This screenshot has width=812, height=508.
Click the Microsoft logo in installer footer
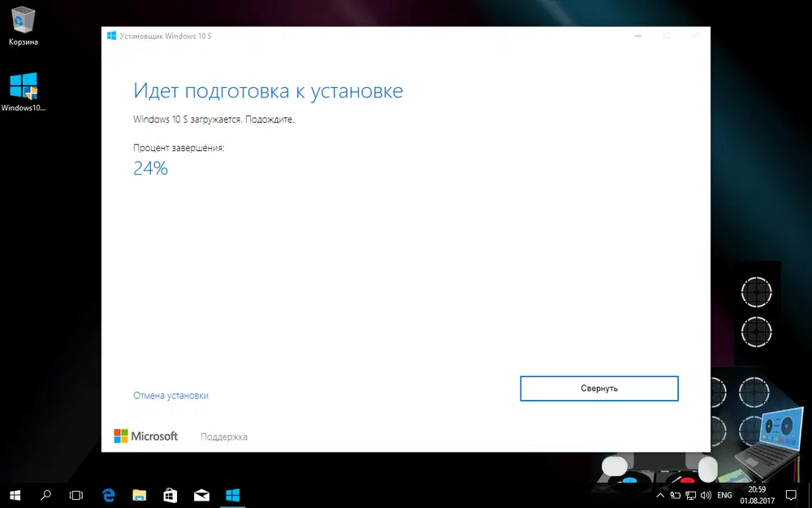[146, 436]
